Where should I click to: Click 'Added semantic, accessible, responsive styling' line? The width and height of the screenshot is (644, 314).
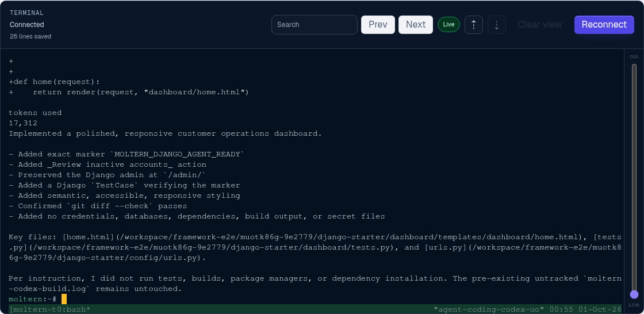[x=124, y=195]
